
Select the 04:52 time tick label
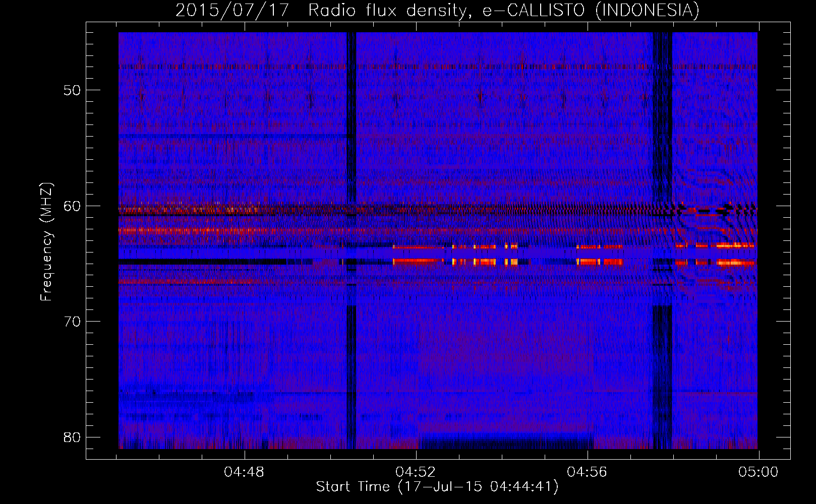pyautogui.click(x=416, y=472)
